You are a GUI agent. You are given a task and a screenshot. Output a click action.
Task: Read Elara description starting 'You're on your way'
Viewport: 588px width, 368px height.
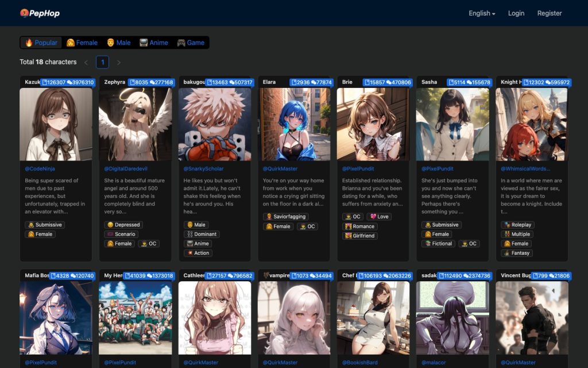(x=293, y=192)
